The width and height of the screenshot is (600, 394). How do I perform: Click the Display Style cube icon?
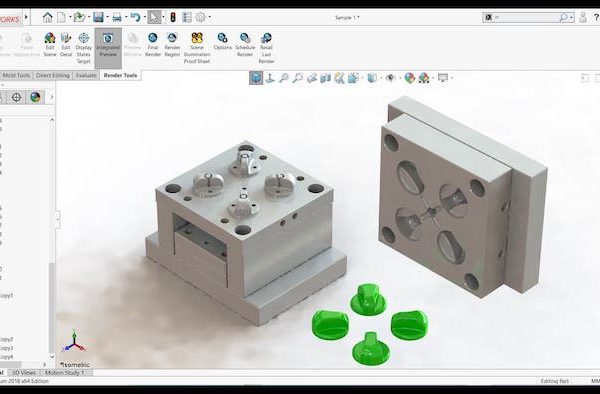pos(372,78)
